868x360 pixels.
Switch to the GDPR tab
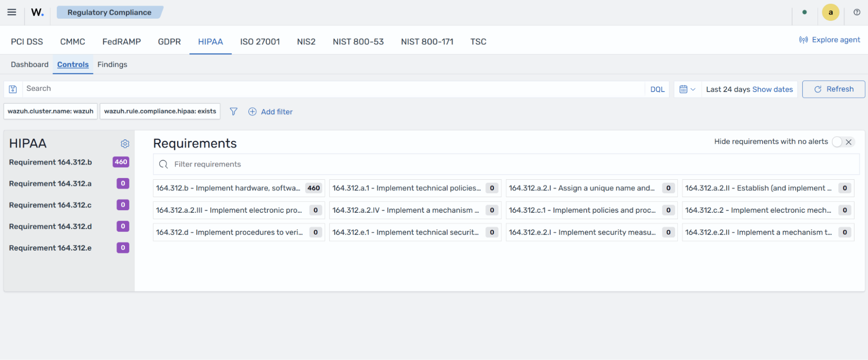tap(169, 42)
